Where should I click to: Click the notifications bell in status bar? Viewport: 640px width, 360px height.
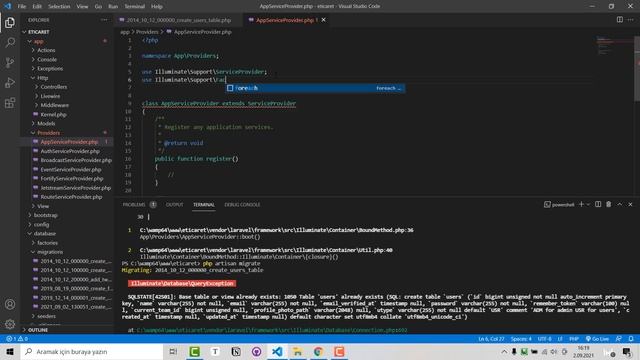click(631, 339)
